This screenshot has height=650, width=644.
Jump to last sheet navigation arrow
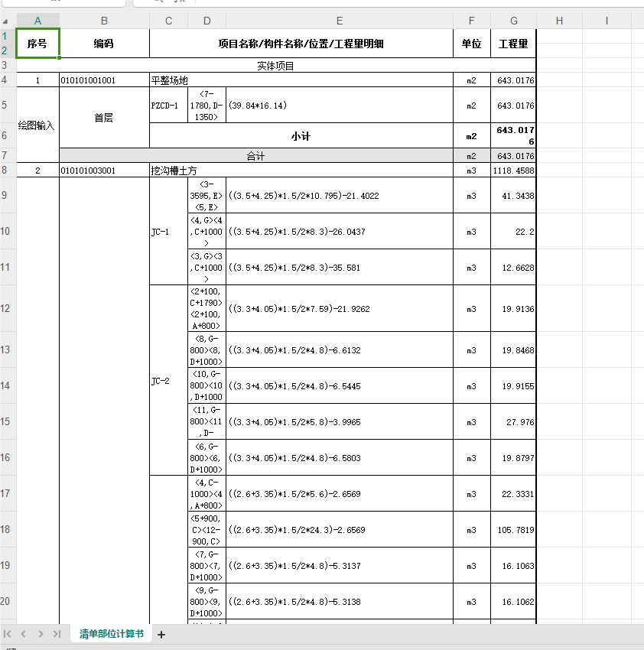[x=57, y=634]
